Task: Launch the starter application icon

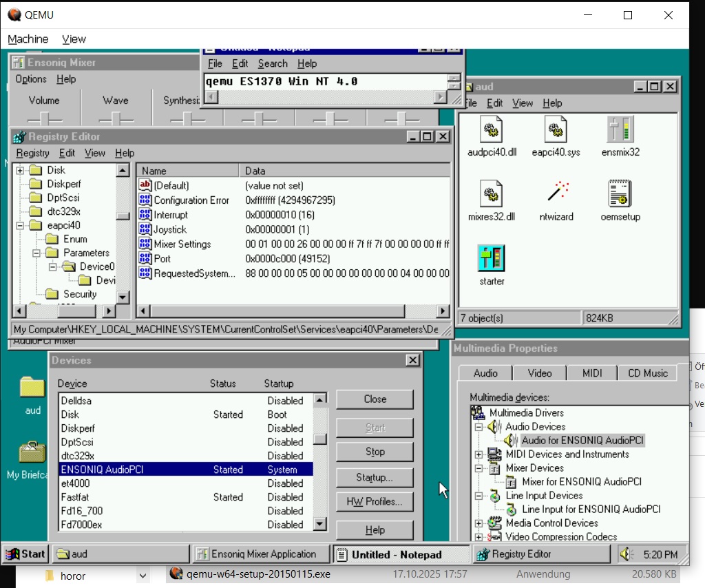Action: click(491, 259)
